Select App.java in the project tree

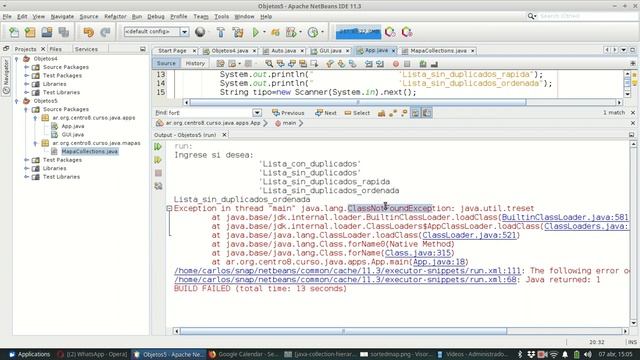[x=73, y=126]
